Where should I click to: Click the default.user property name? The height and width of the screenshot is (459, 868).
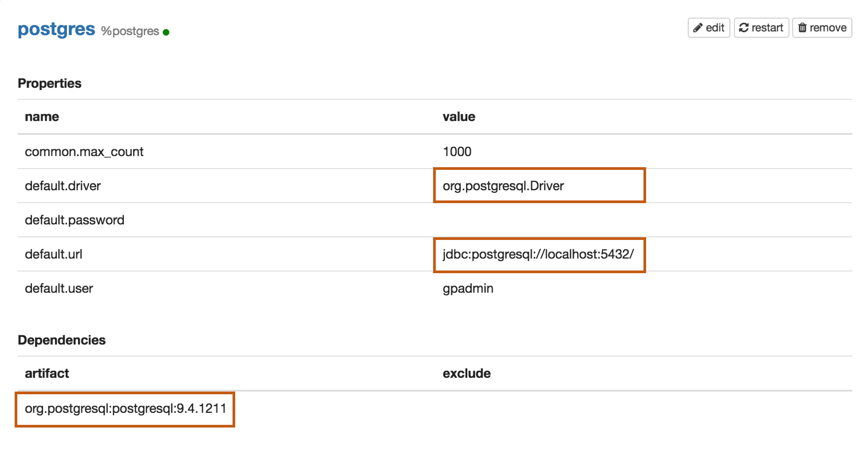click(x=59, y=288)
